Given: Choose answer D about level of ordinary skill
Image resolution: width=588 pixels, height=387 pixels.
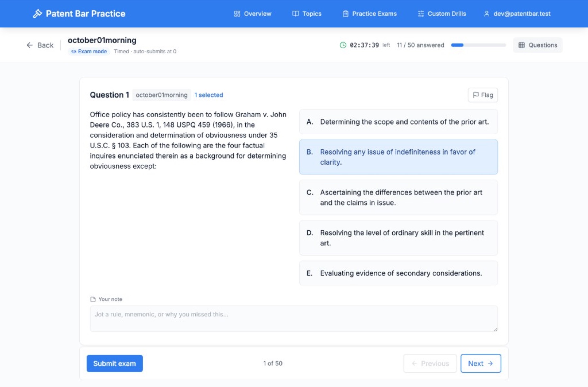Looking at the screenshot, I should tap(398, 238).
